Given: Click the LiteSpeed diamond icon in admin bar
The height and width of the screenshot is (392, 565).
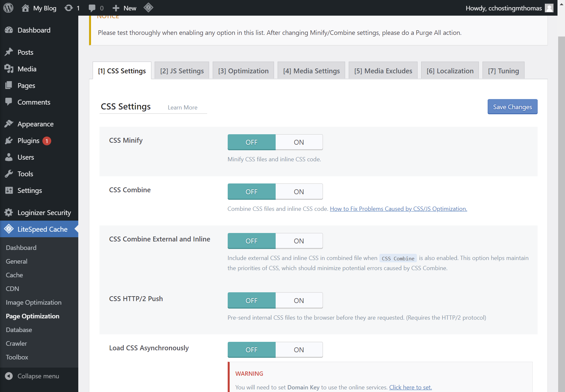Looking at the screenshot, I should click(148, 7).
